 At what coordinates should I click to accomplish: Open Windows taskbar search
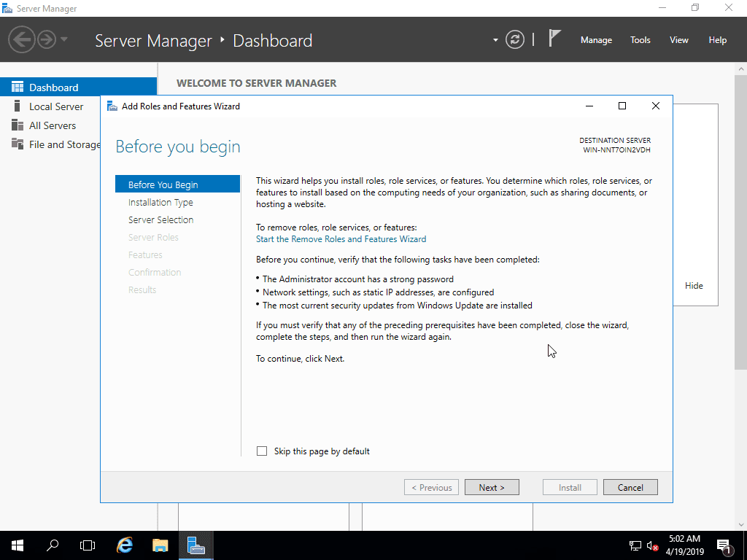tap(52, 545)
